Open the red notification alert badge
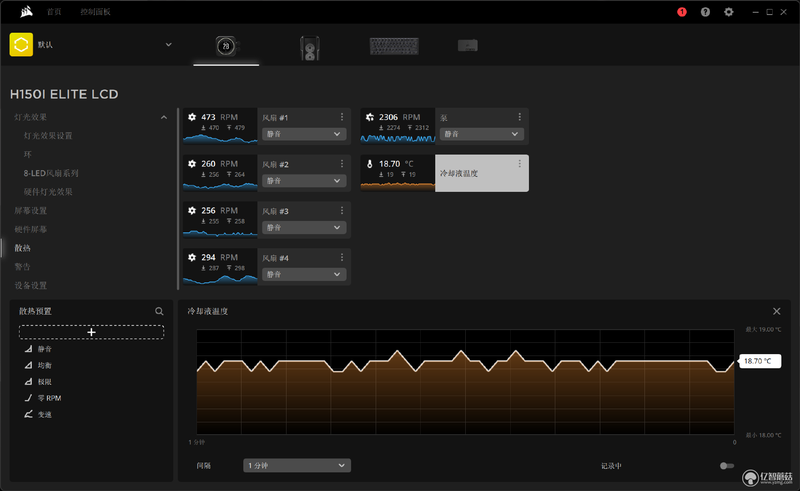 [x=682, y=12]
